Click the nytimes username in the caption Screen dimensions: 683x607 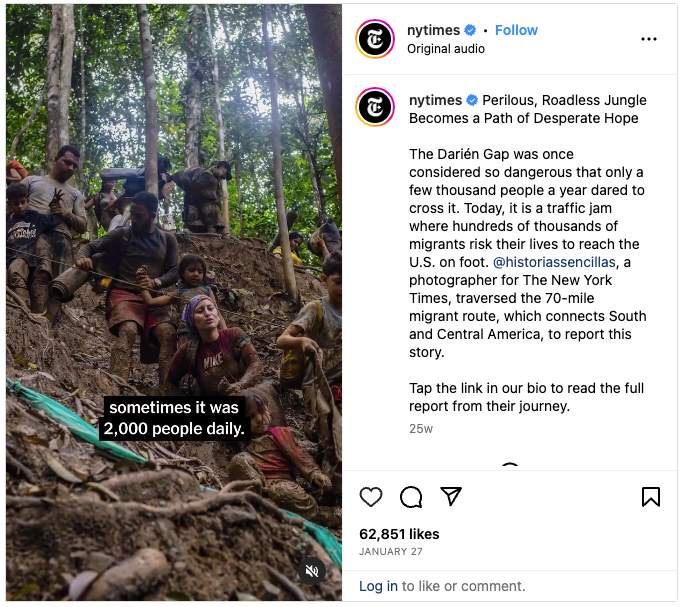pyautogui.click(x=435, y=100)
